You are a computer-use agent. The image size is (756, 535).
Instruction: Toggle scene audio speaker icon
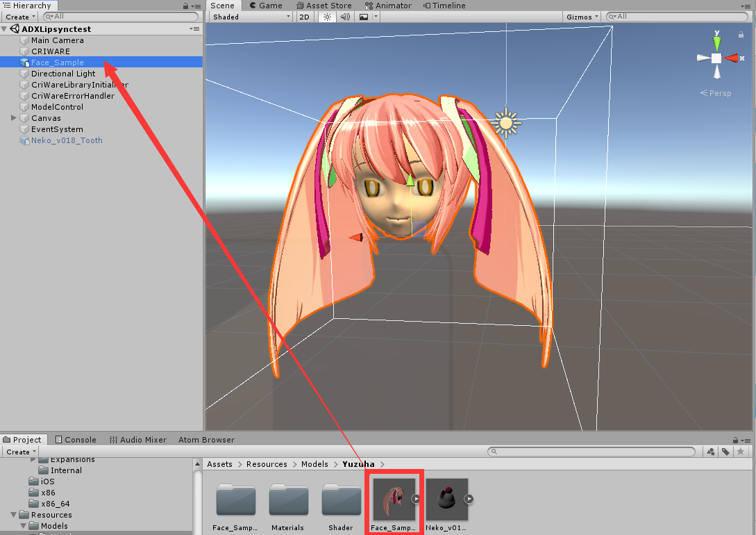pyautogui.click(x=345, y=17)
